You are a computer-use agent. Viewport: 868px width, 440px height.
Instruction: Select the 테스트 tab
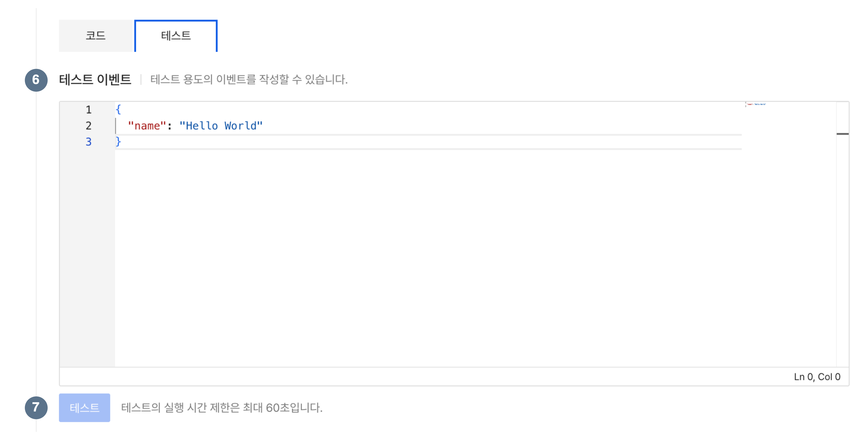pyautogui.click(x=176, y=36)
